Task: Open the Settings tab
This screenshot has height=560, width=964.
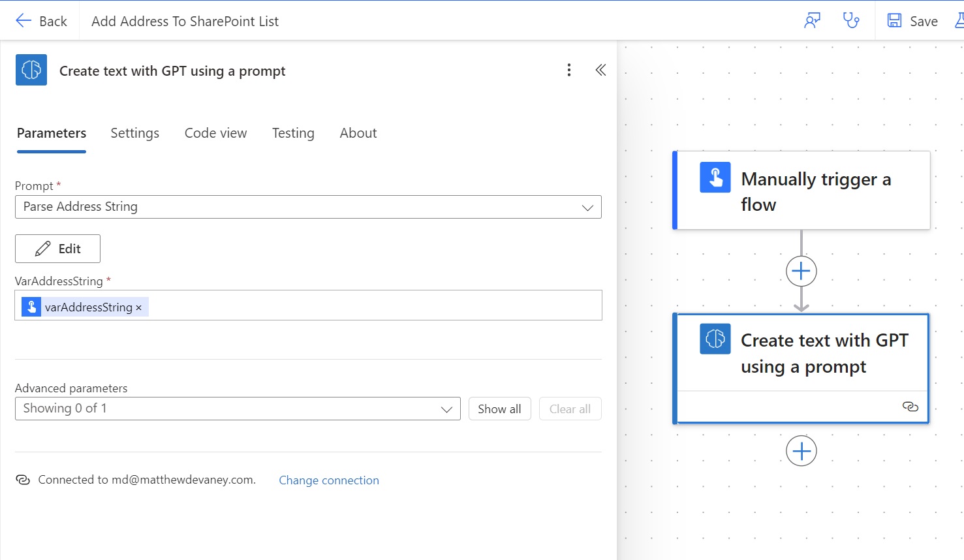Action: pos(134,133)
